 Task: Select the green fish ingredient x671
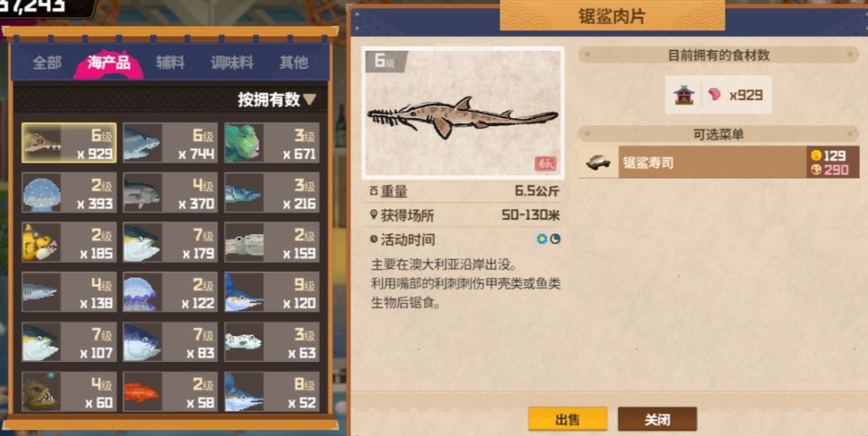pyautogui.click(x=272, y=143)
